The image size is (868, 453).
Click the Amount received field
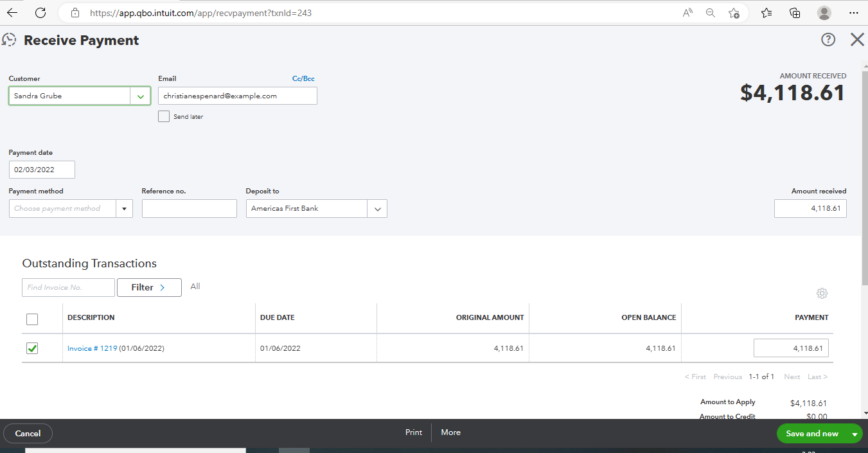click(x=810, y=208)
